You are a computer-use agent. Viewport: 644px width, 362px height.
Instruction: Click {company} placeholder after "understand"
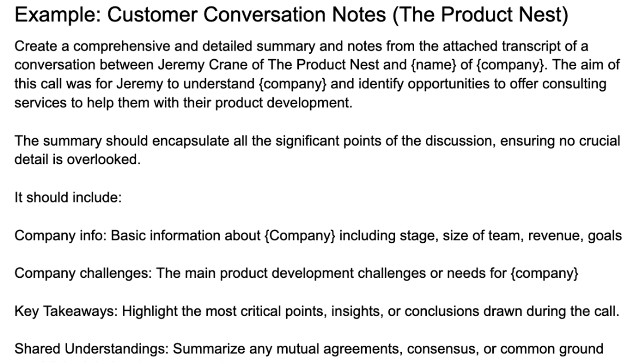(x=292, y=84)
